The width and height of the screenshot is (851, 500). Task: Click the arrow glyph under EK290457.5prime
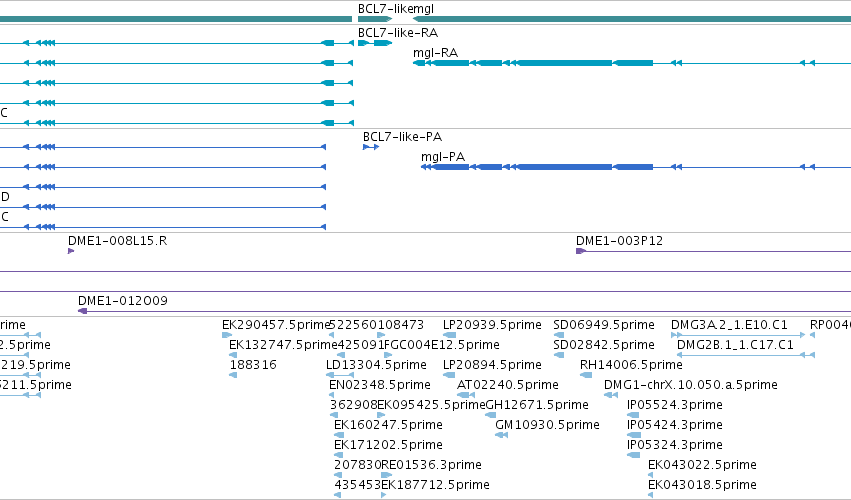[227, 335]
